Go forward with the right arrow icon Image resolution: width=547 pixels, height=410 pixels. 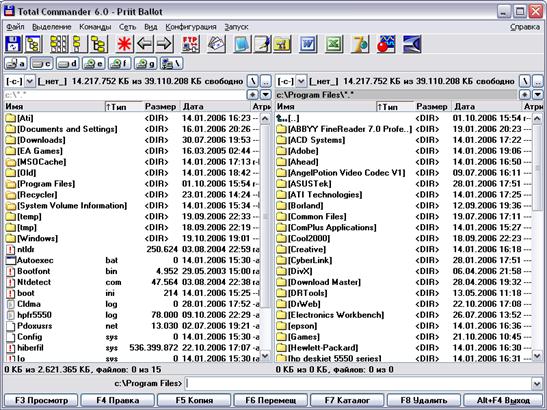click(164, 44)
